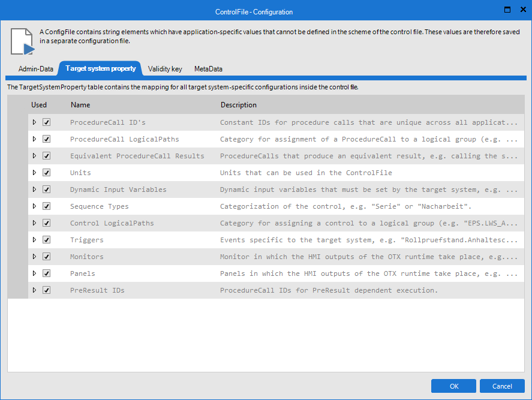Click the ConfigFile document icon
This screenshot has height=400, width=532.
point(23,41)
